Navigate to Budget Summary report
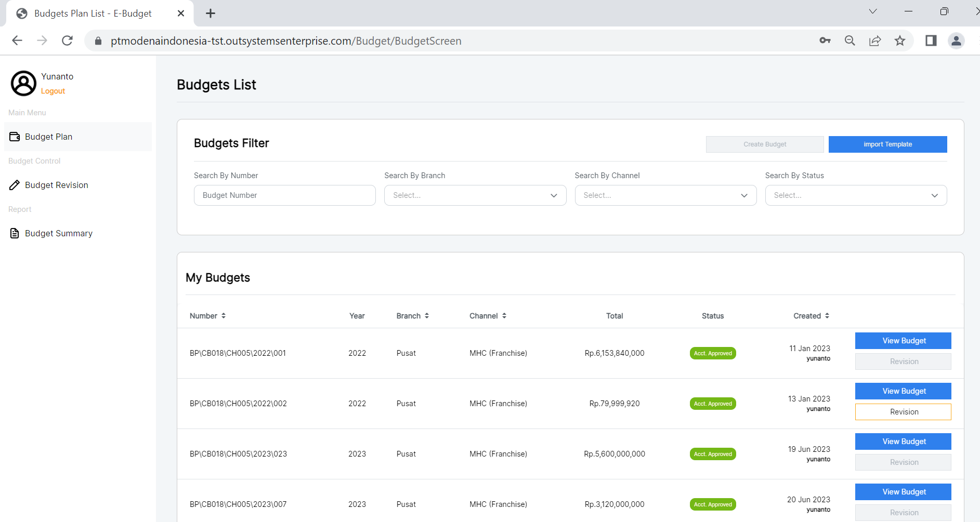 (58, 233)
